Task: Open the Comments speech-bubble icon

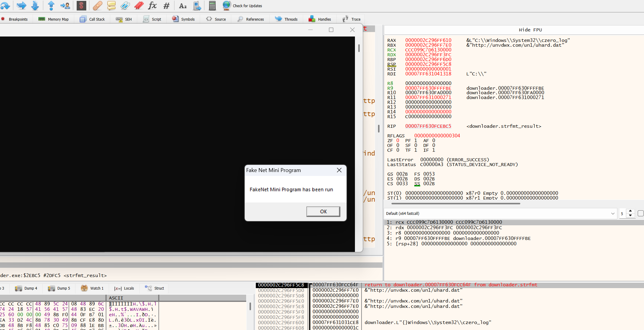Action: [x=111, y=5]
